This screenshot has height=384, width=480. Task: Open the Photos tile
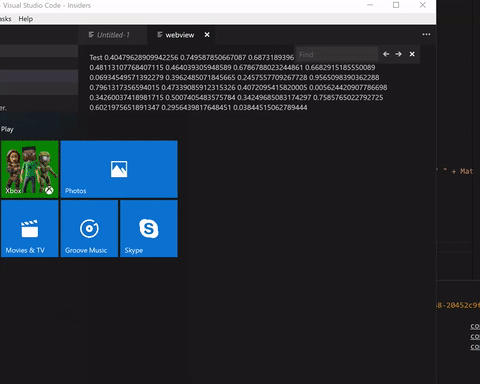pyautogui.click(x=119, y=169)
